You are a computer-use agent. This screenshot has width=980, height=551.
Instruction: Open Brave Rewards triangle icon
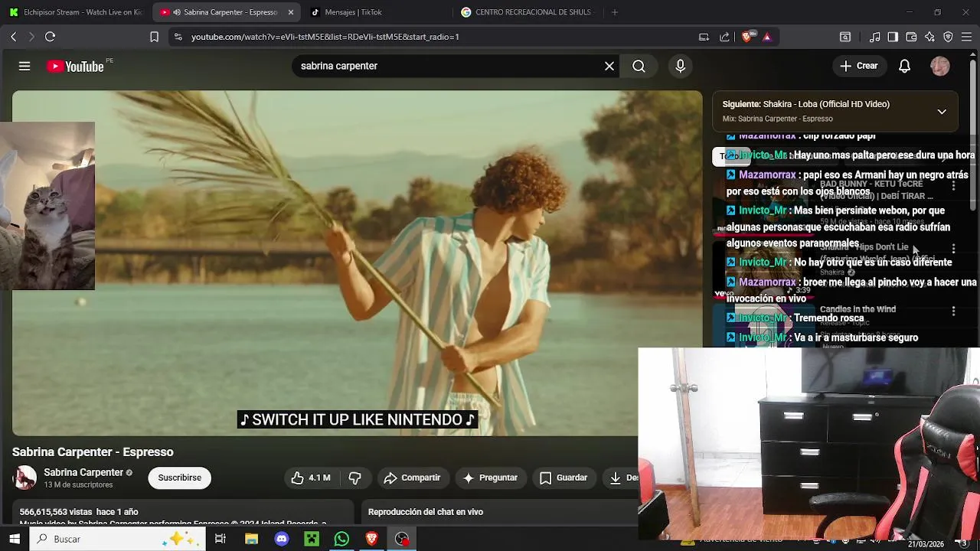coord(766,37)
